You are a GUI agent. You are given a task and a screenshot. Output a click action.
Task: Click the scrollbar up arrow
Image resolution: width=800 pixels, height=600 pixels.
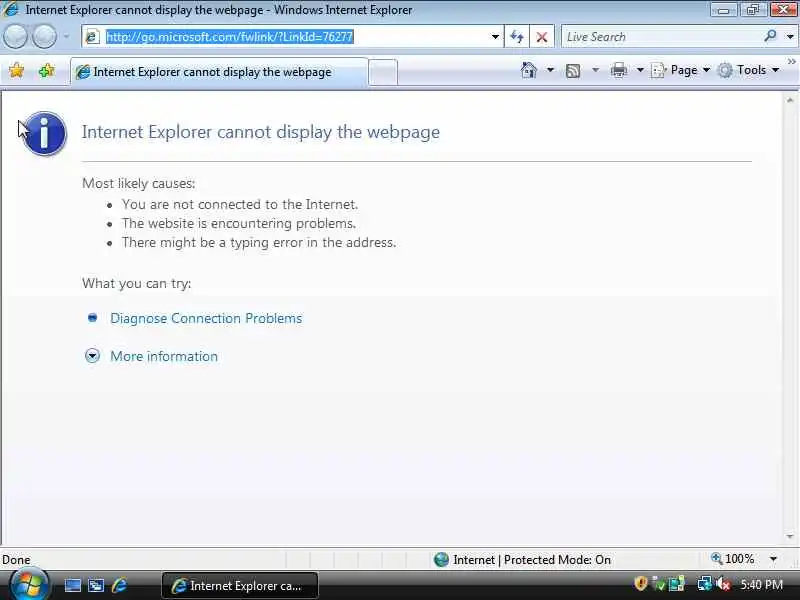[790, 101]
